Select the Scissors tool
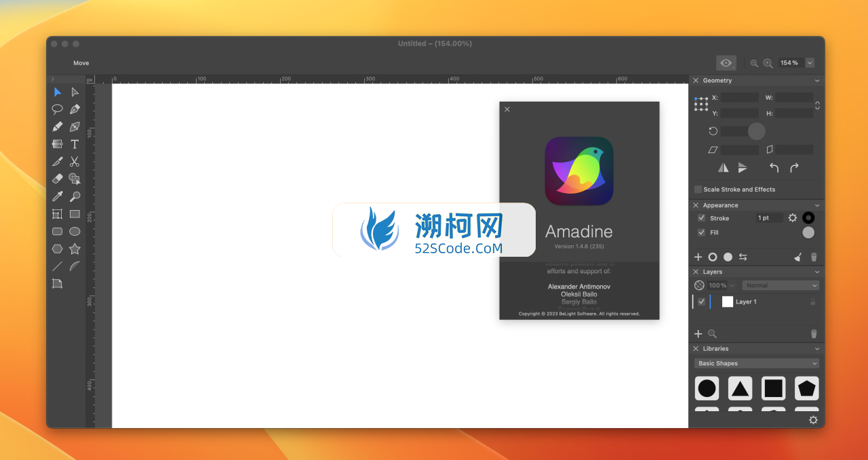 [x=75, y=162]
